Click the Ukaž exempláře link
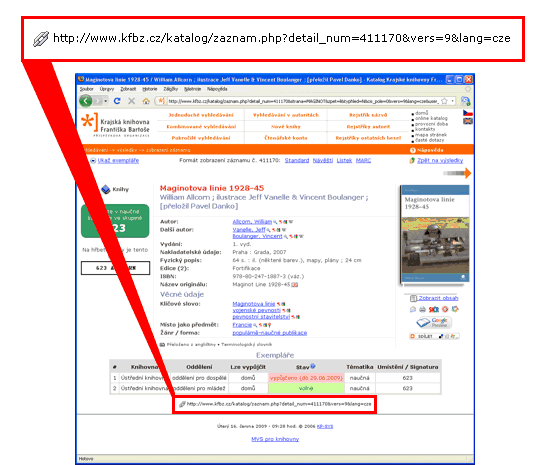Screen dimensions: 550x465 tap(118, 161)
